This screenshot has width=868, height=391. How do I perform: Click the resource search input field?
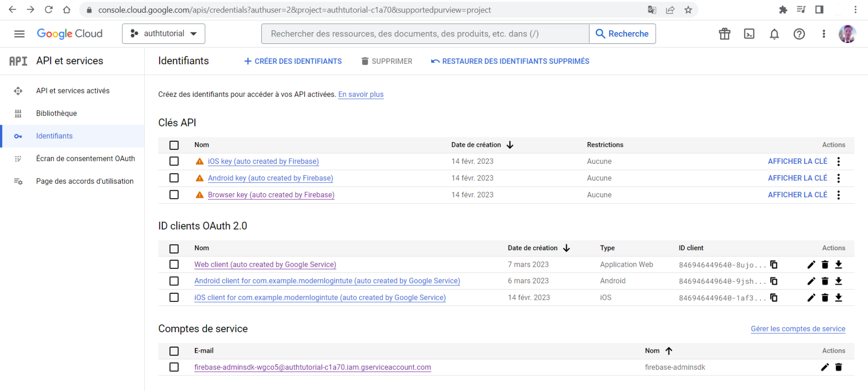[424, 33]
